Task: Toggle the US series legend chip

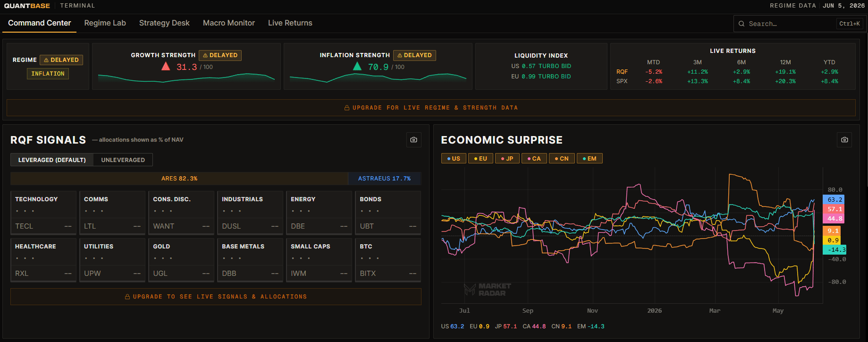Action: pyautogui.click(x=454, y=159)
